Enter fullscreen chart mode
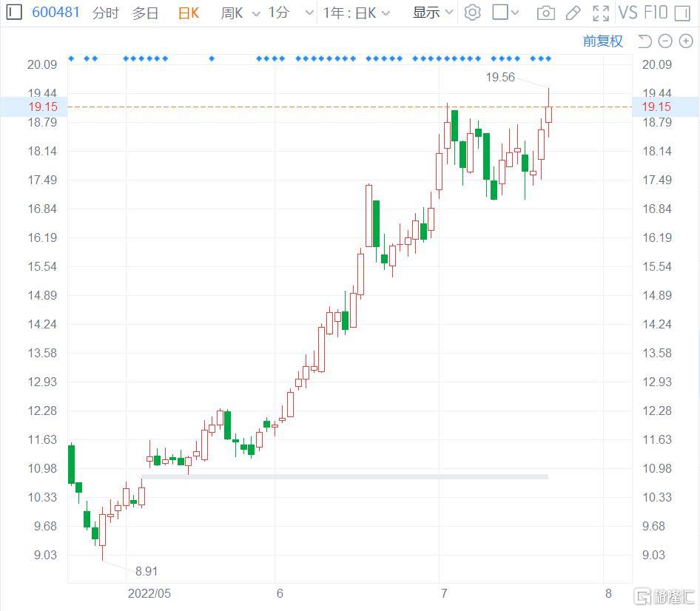This screenshot has height=611, width=700. tap(600, 13)
